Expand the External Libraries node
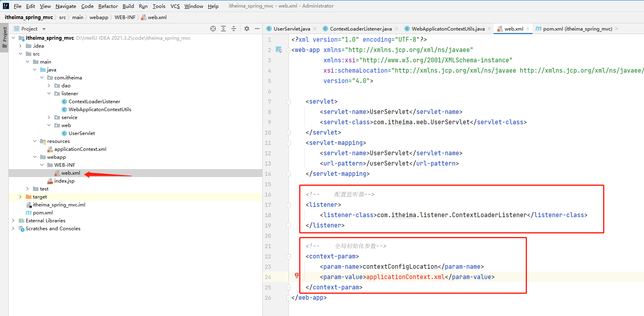The height and width of the screenshot is (316, 644). [13, 221]
